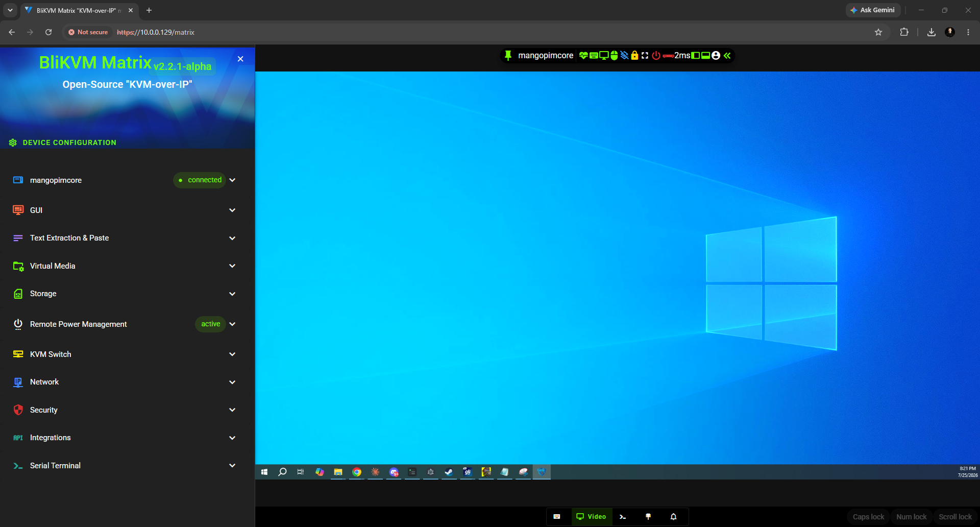Click the red power icon in top toolbar
Screen dimensions: 980x527
[x=656, y=55]
